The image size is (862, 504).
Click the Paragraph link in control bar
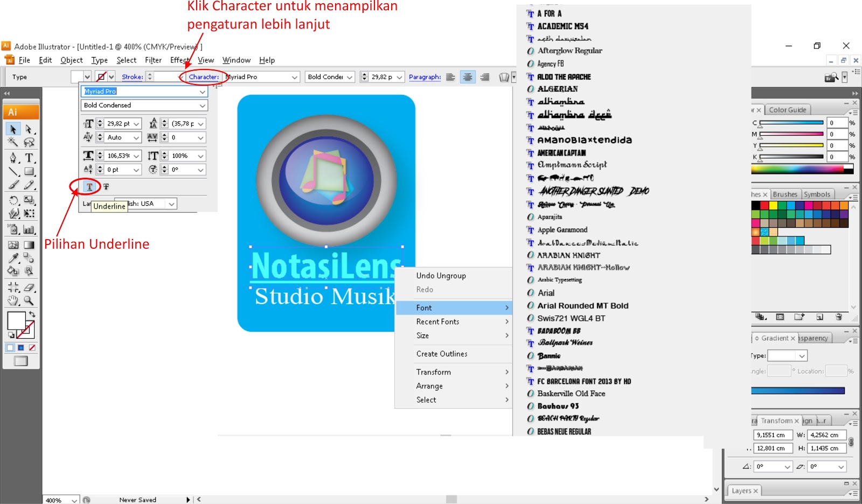point(425,77)
